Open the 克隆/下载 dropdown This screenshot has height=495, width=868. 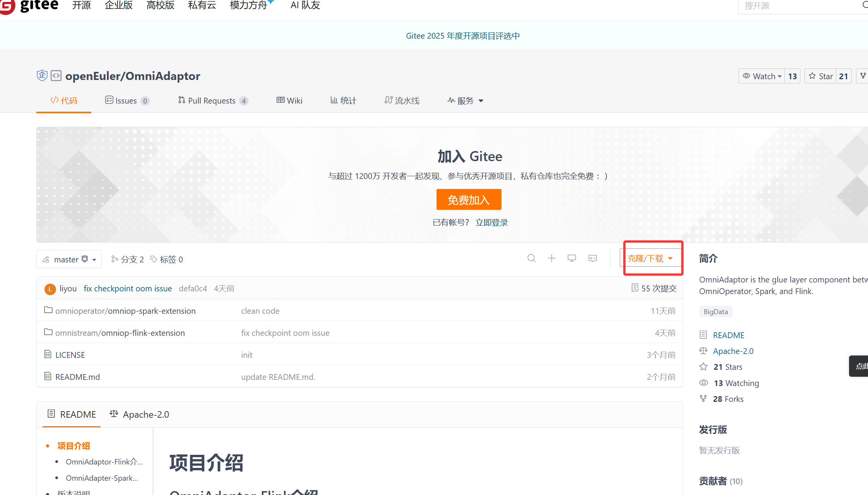click(x=650, y=259)
